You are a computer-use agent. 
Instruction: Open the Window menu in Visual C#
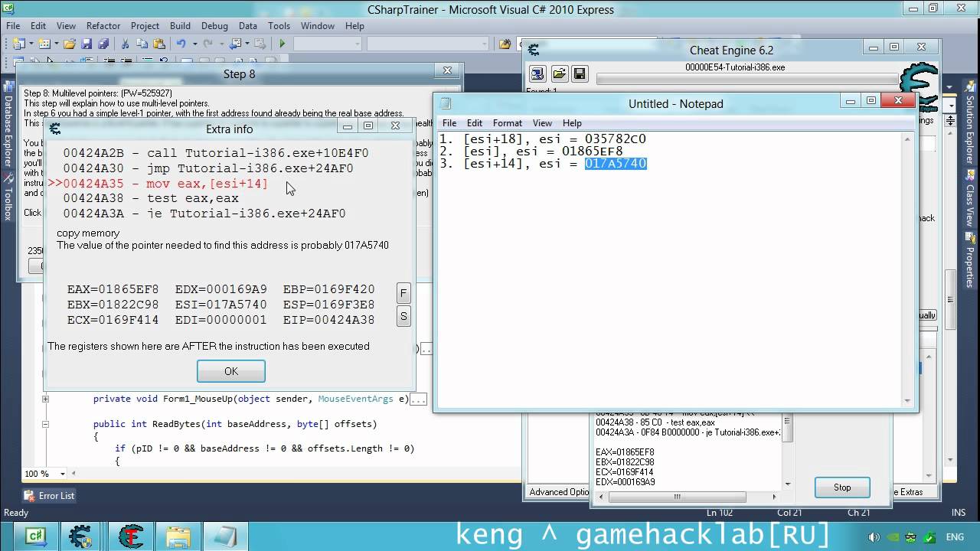coord(318,25)
